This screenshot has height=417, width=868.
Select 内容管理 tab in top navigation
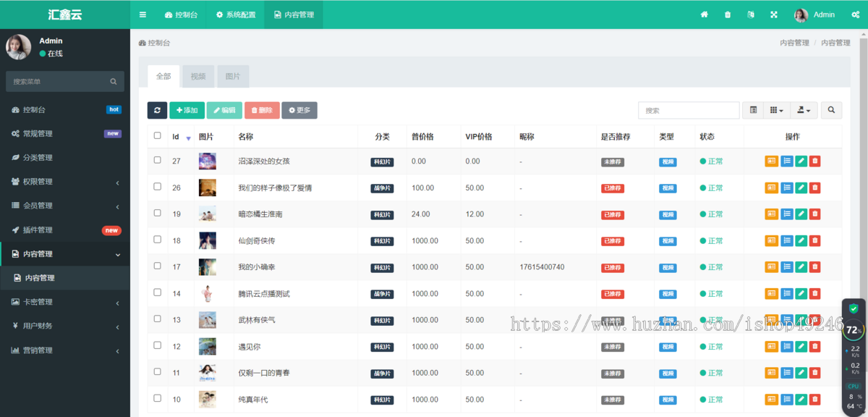click(x=294, y=14)
